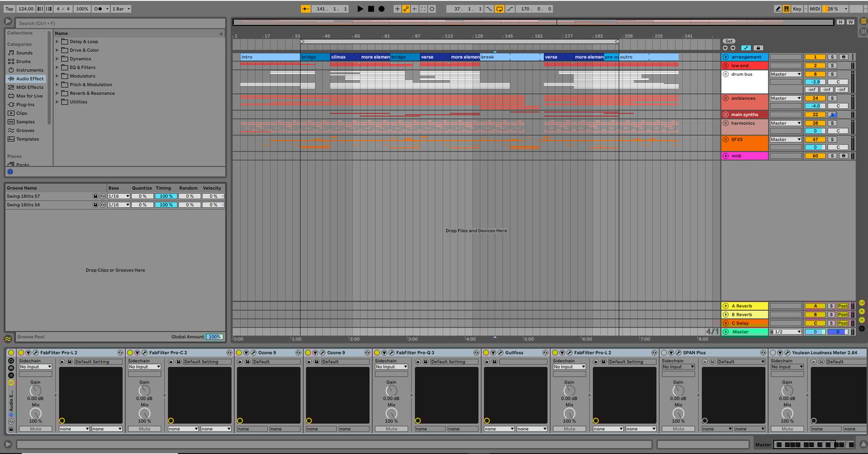
Task: Unfold the low end group track
Action: click(726, 66)
